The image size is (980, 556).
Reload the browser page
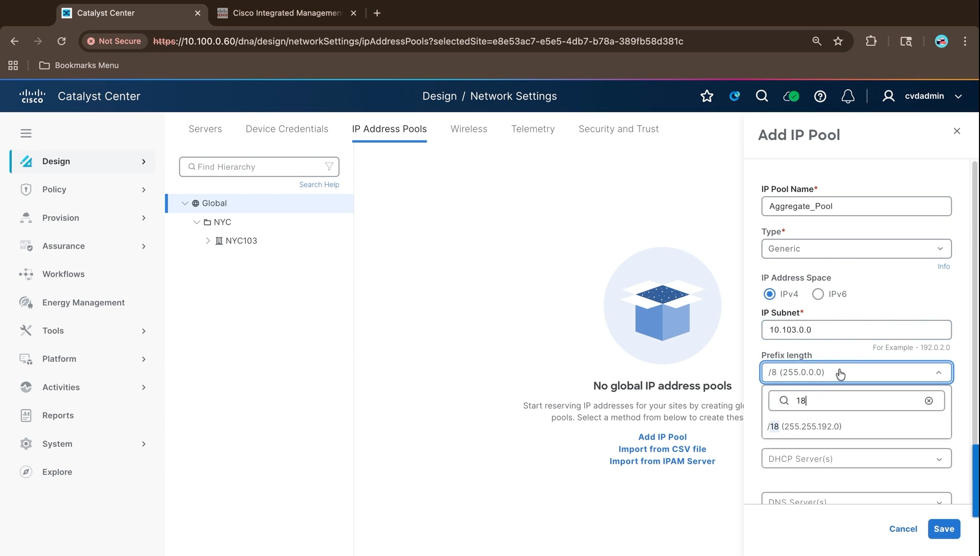tap(61, 41)
